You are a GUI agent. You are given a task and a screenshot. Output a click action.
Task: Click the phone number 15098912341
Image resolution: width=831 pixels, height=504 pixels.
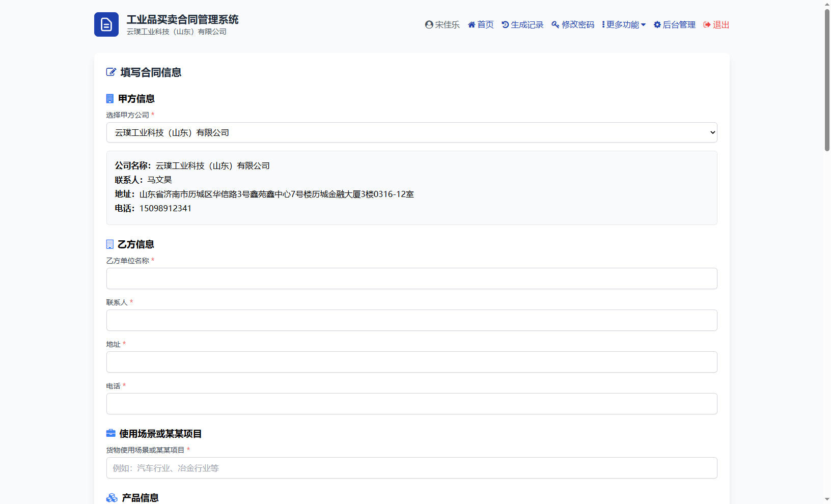click(165, 208)
